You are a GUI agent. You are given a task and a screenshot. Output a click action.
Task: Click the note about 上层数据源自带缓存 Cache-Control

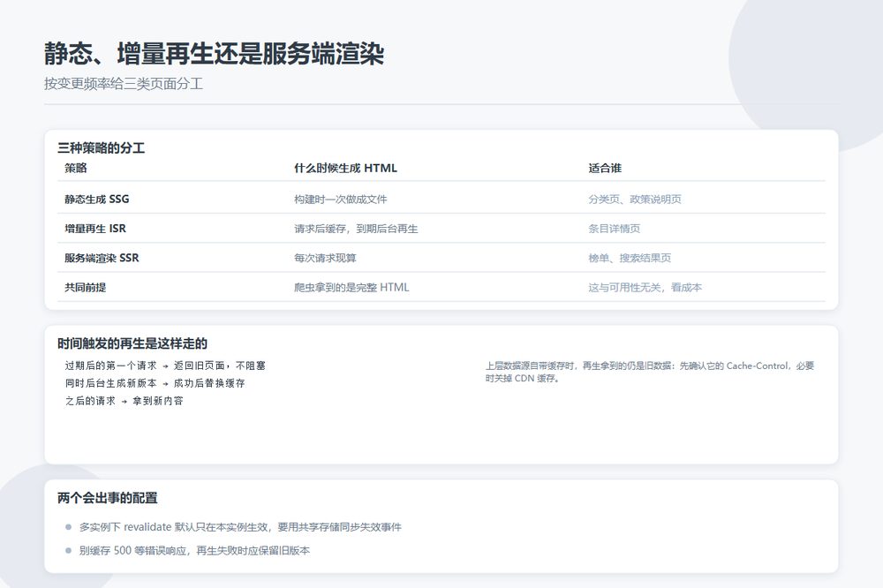(x=650, y=372)
